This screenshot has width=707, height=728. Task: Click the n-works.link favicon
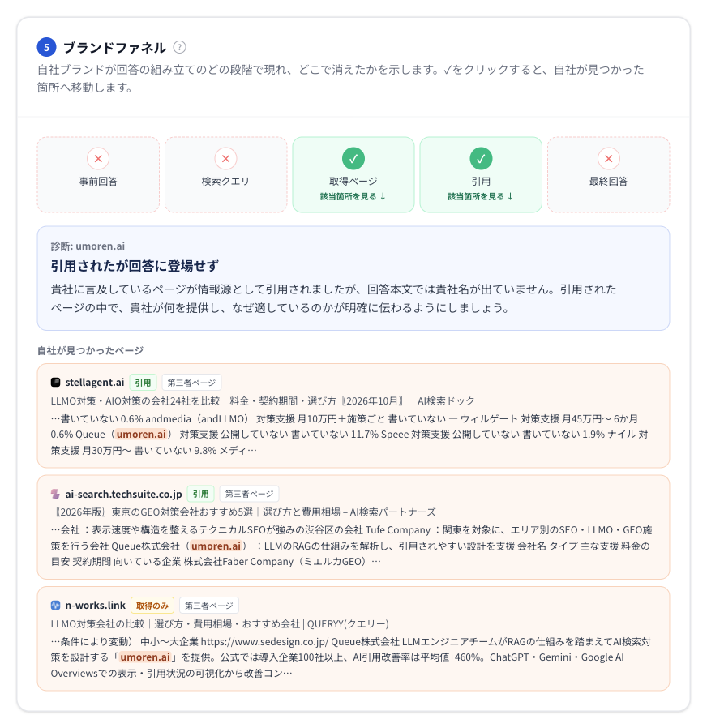click(x=55, y=605)
